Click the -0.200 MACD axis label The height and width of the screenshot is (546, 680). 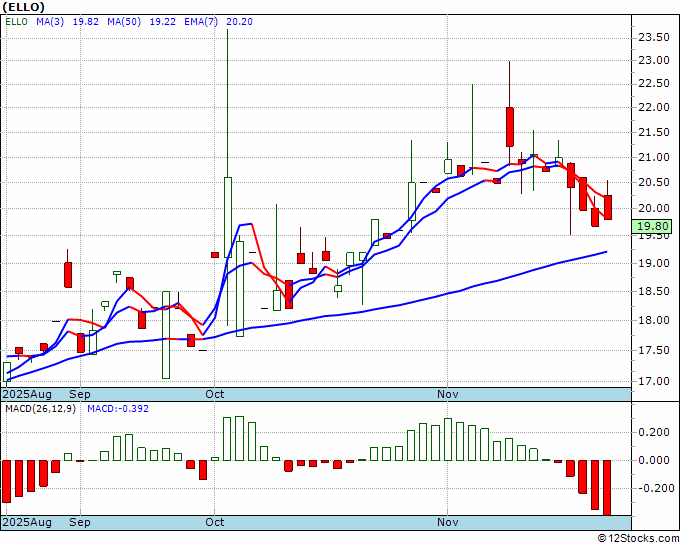(654, 488)
